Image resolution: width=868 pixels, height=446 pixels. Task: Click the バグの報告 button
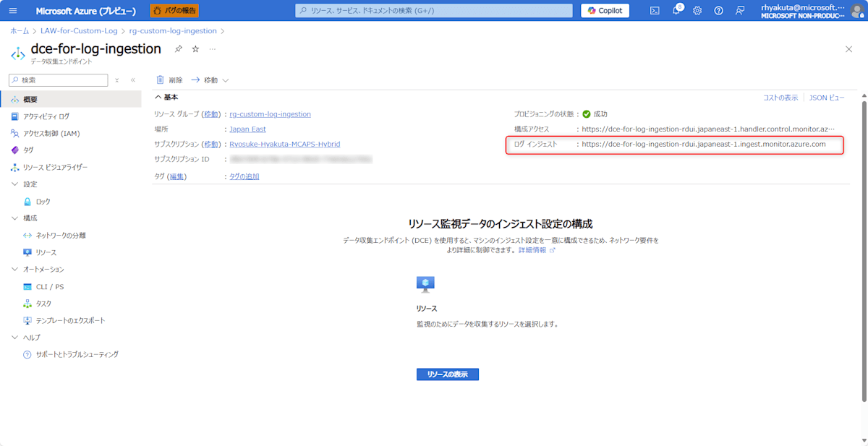pyautogui.click(x=174, y=11)
